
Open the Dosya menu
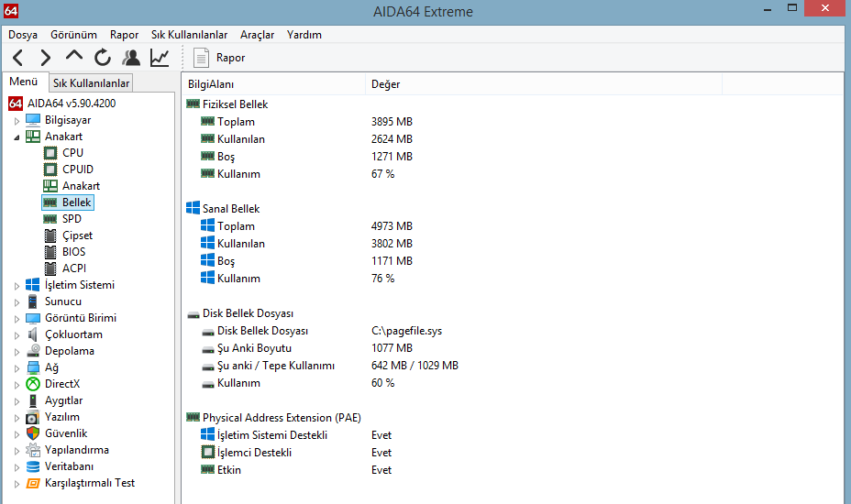pyautogui.click(x=23, y=35)
